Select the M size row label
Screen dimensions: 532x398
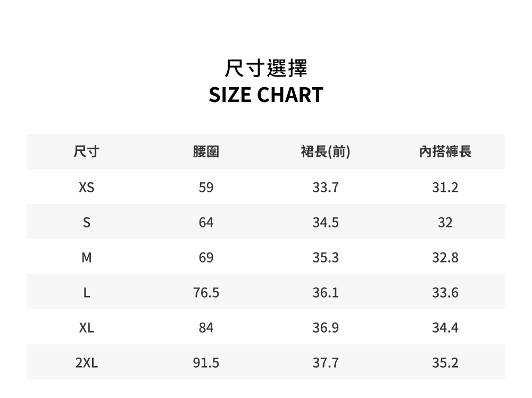pyautogui.click(x=87, y=258)
